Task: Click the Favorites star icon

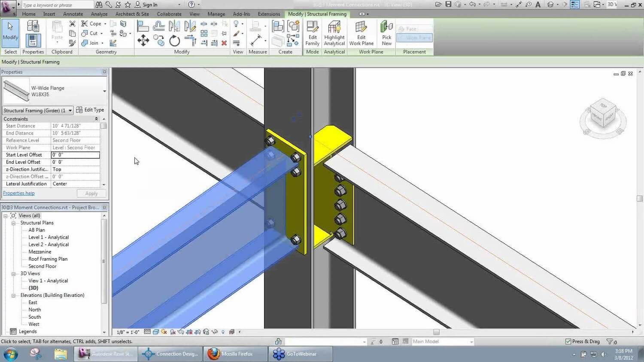Action: pyautogui.click(x=128, y=4)
